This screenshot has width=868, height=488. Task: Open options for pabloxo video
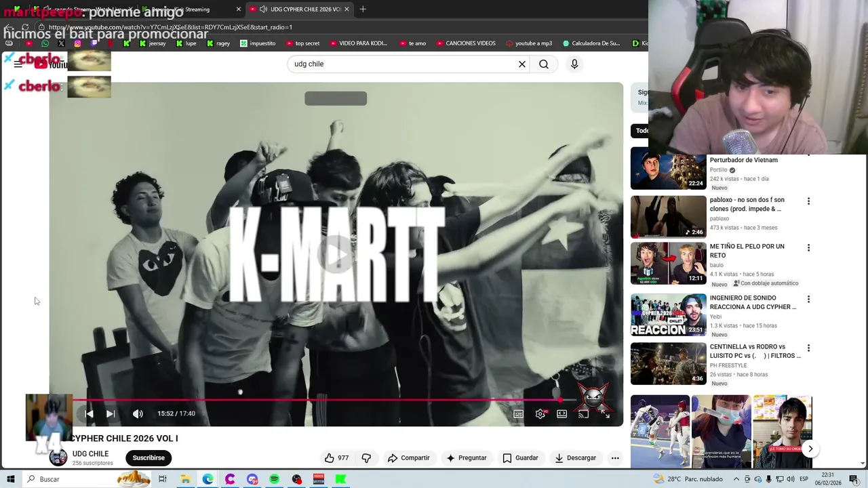808,201
